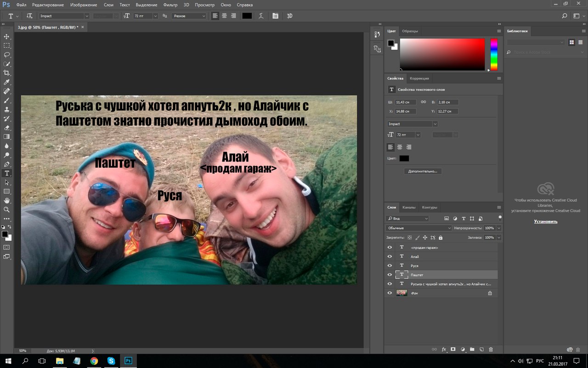The width and height of the screenshot is (588, 368).
Task: Click the Дополнительно button
Action: [x=423, y=171]
